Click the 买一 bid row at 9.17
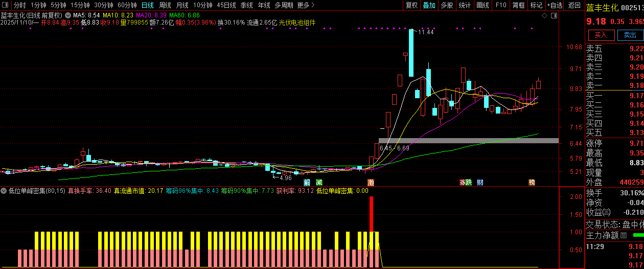Viewport: 644px width, 269px height. 614,96
